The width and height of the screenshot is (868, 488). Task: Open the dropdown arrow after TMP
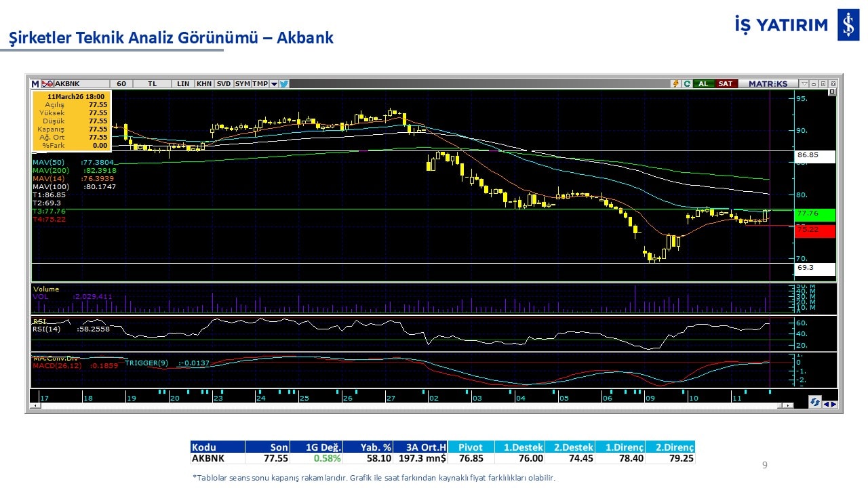tap(274, 84)
